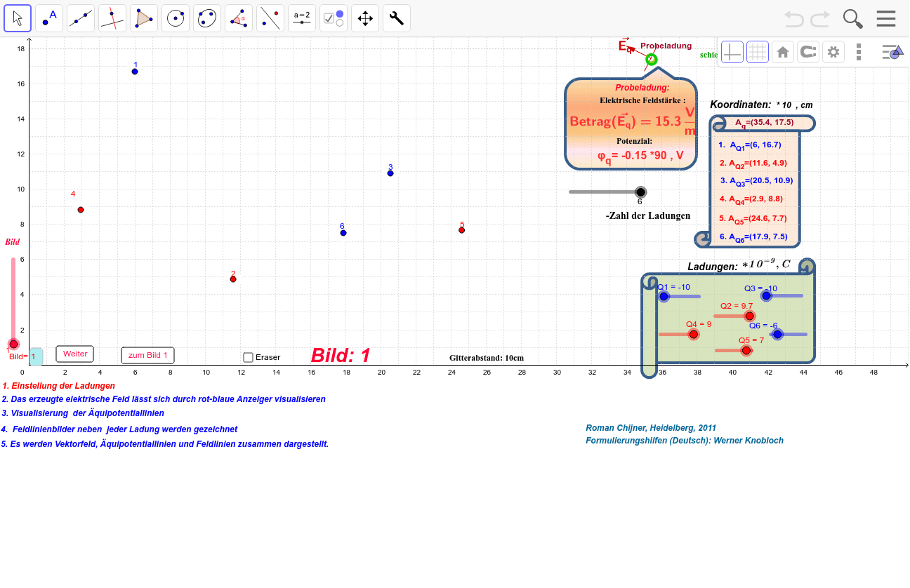Click the Betrag(Eq) = 15.3 field strength value
Image resolution: width=910 pixels, height=588 pixels.
(633, 122)
